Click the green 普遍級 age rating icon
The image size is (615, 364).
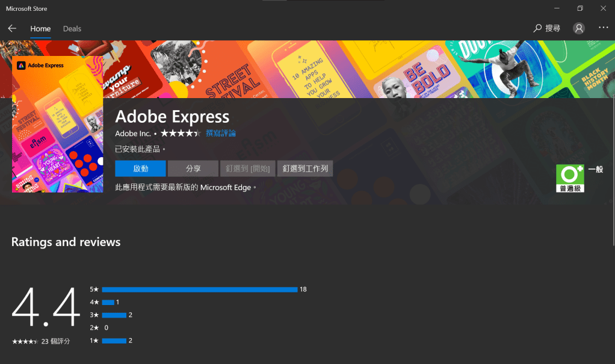point(570,178)
